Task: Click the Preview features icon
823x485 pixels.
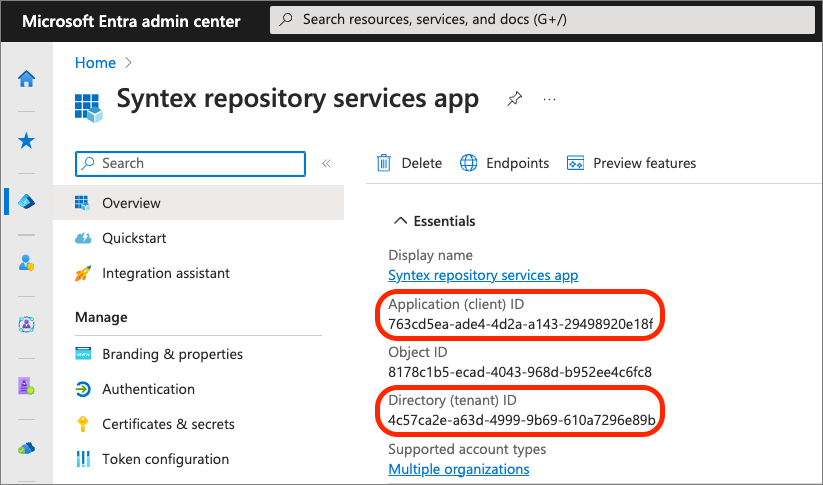Action: [x=575, y=163]
